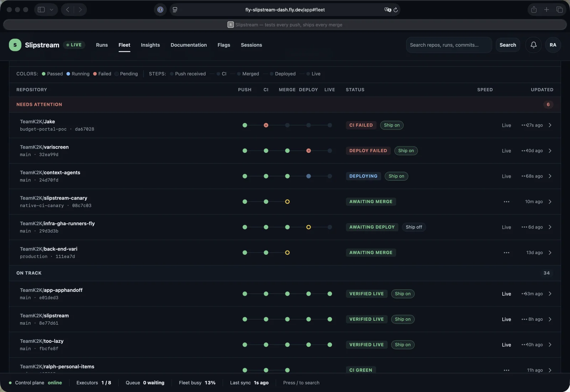The image size is (570, 392).
Task: Expand the too-lazy row chevron
Action: tap(550, 345)
